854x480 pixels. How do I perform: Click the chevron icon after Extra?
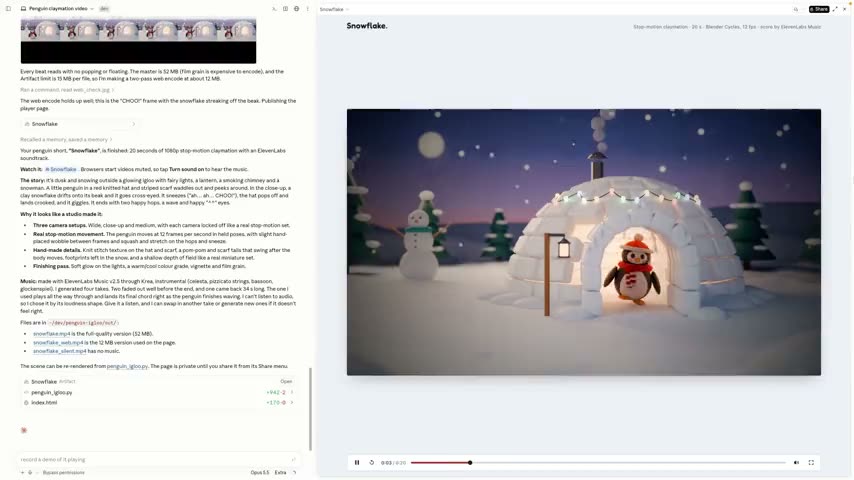pos(294,472)
